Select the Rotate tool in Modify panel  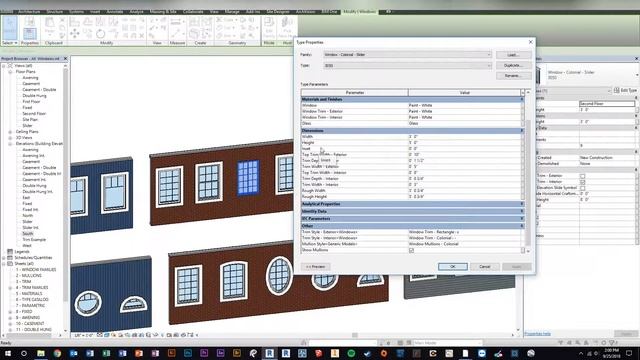(100, 33)
